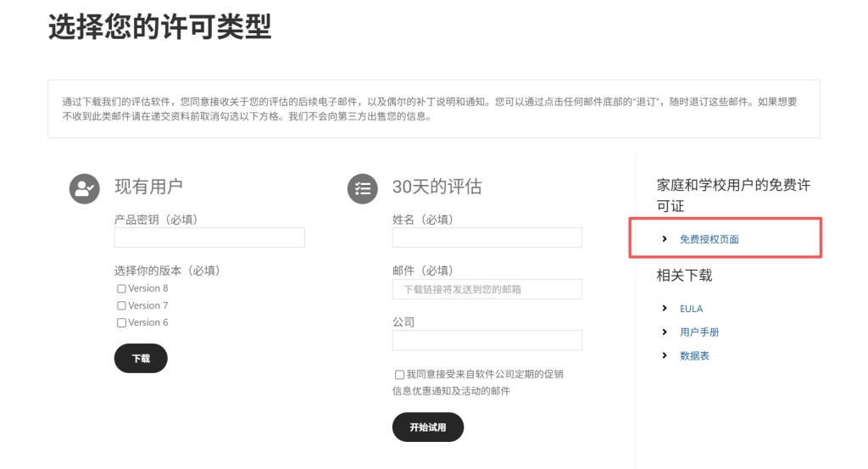868x469 pixels.
Task: Focus the 公司 input field
Action: tap(487, 340)
